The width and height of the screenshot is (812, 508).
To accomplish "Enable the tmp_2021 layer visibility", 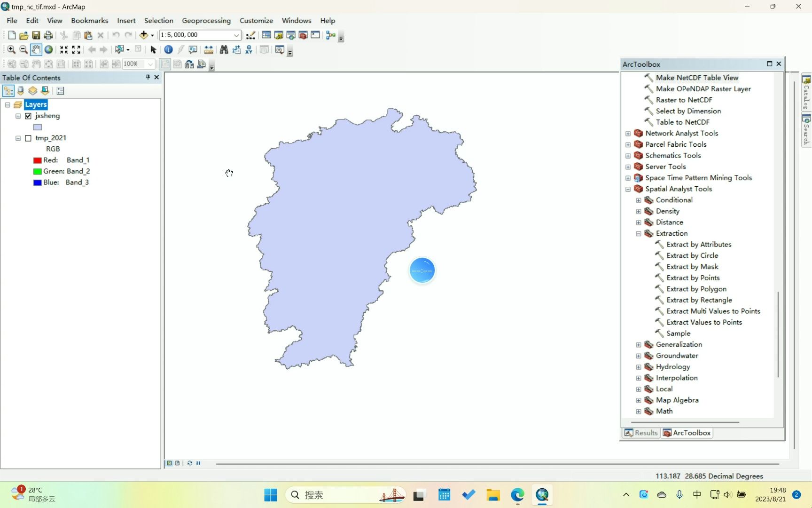I will click(28, 138).
